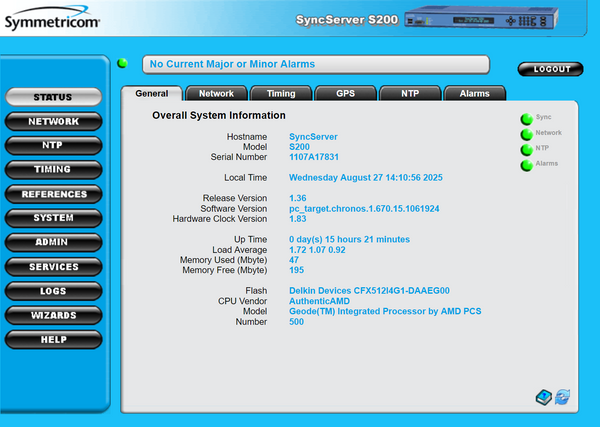Image resolution: width=600 pixels, height=427 pixels.
Task: Click the 'Memory Used (Mbyte)' label
Action: (223, 260)
